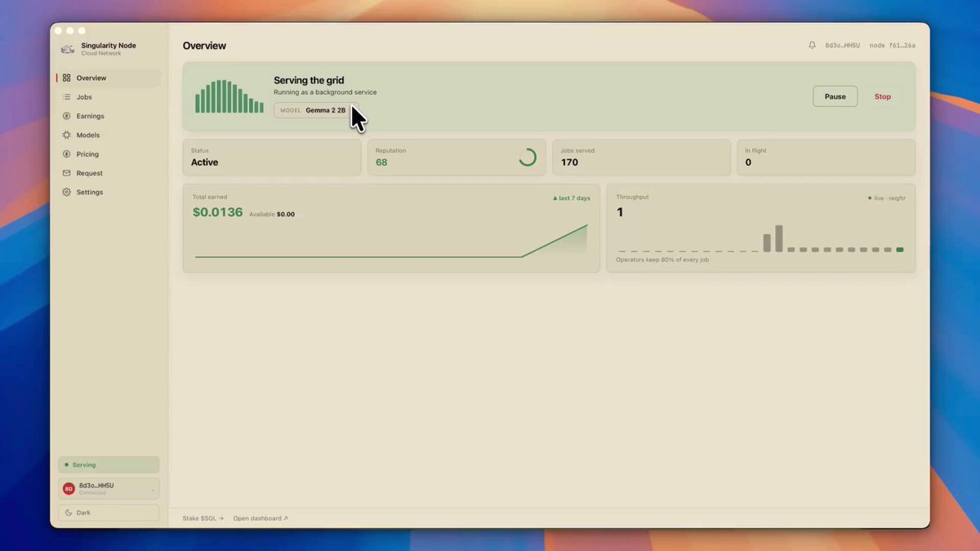Open dashboard link in footer

point(261,518)
